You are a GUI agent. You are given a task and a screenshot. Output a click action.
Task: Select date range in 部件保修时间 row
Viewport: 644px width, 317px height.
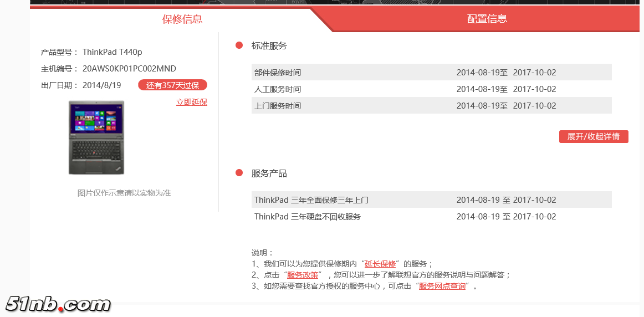click(x=507, y=73)
